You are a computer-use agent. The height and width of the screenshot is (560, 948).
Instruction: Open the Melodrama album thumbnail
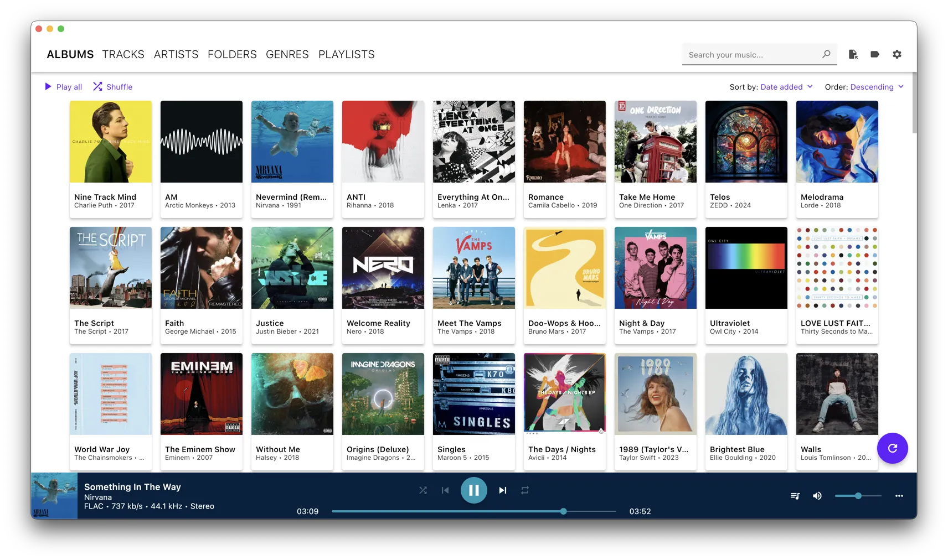(x=837, y=142)
